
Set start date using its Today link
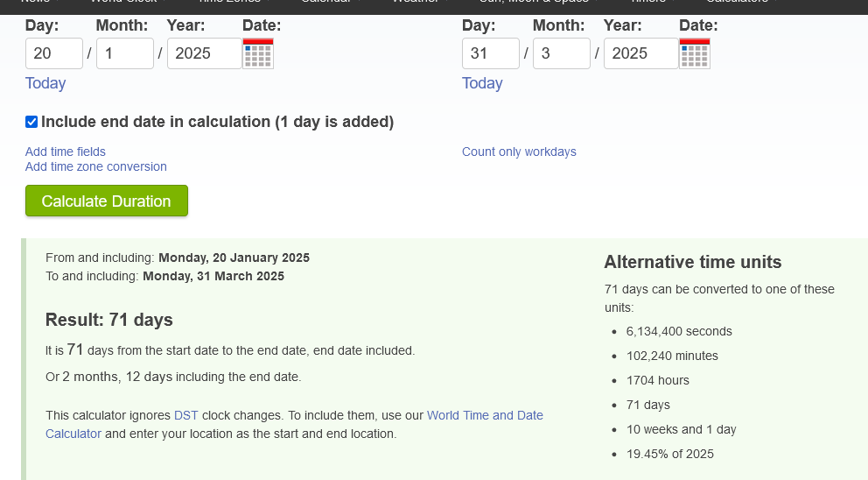[45, 83]
